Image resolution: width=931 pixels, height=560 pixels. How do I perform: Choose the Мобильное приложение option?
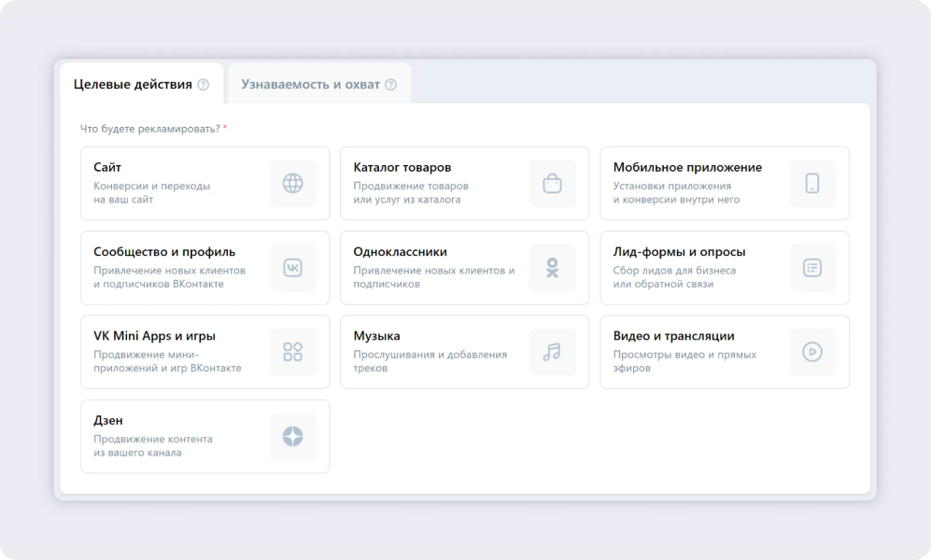pos(725,183)
